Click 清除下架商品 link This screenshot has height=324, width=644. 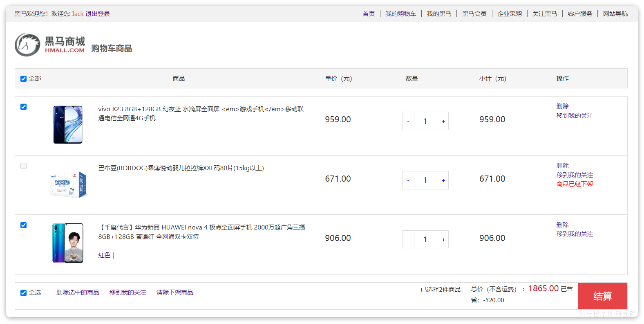(x=174, y=292)
